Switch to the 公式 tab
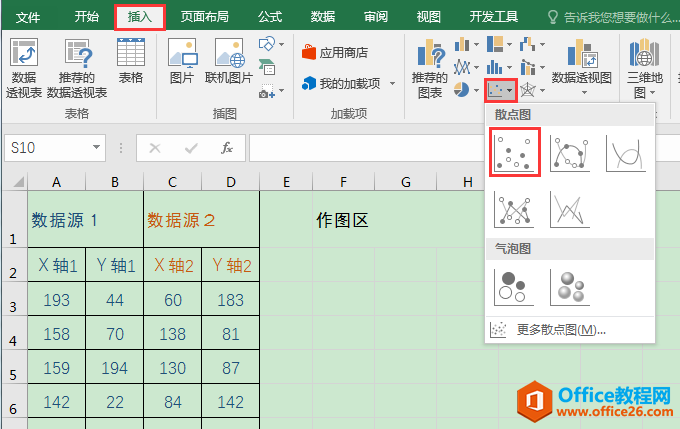680x429 pixels. (x=270, y=17)
